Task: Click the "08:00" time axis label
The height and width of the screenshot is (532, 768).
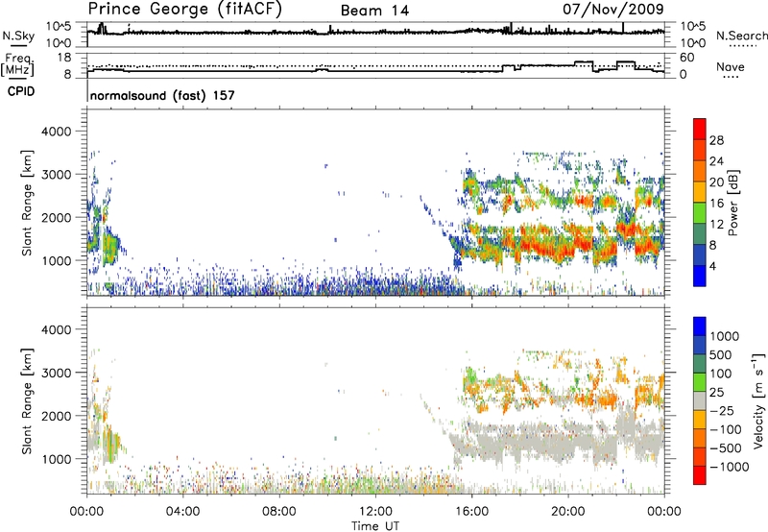Action: click(279, 512)
